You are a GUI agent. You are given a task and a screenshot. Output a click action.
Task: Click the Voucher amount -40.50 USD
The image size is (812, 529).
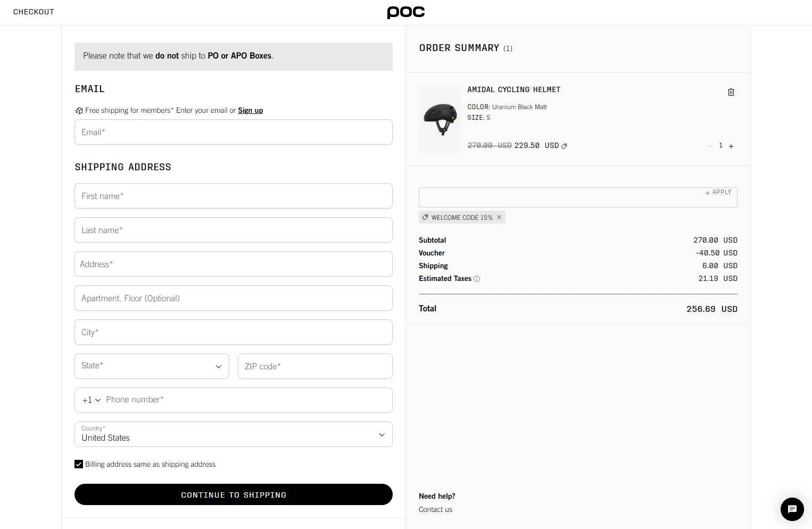716,253
